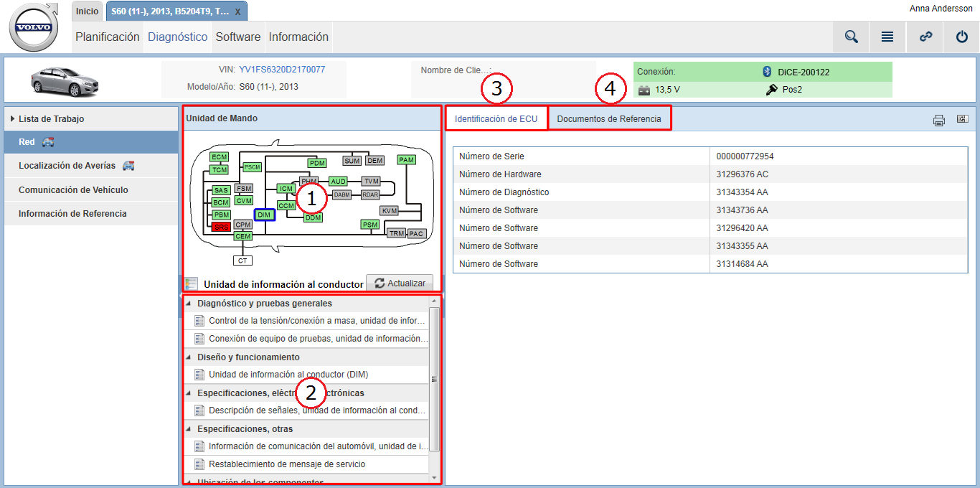Select the DIM control unit node
980x488 pixels.
tap(264, 215)
